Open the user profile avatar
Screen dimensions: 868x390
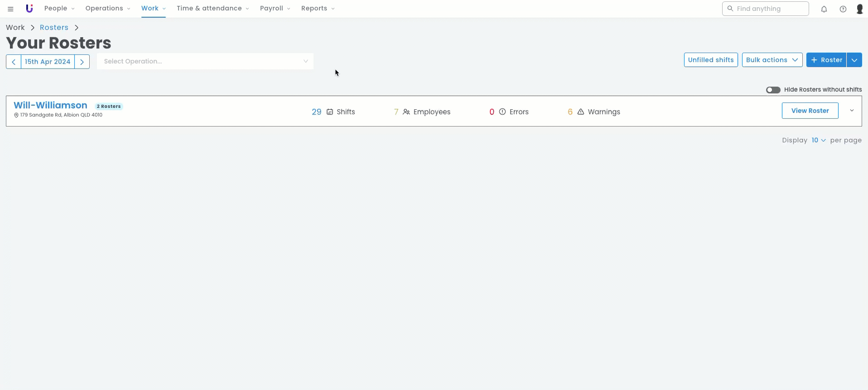coord(859,9)
